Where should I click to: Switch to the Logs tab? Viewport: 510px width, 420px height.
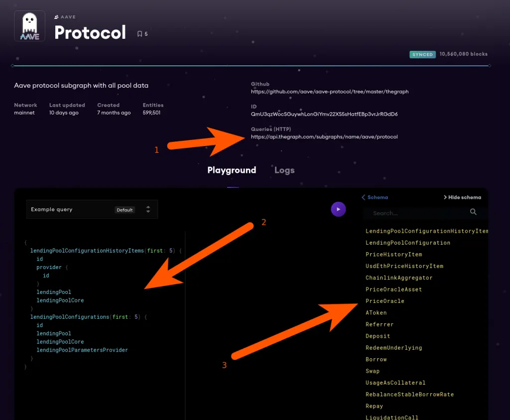[284, 170]
